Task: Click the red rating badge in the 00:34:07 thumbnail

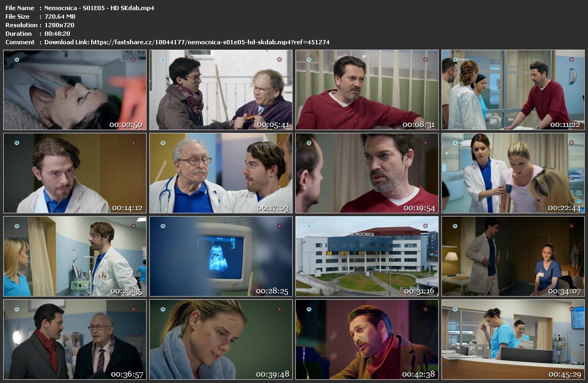Action: pos(571,226)
